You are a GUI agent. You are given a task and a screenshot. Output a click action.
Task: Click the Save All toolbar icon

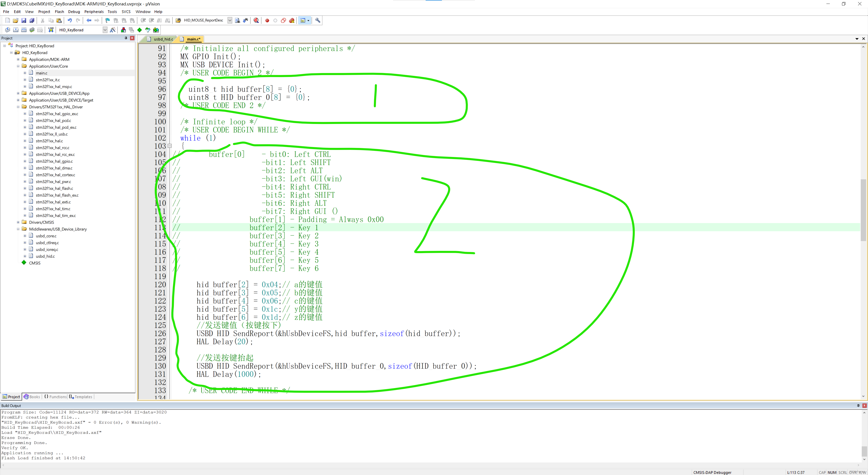point(32,21)
